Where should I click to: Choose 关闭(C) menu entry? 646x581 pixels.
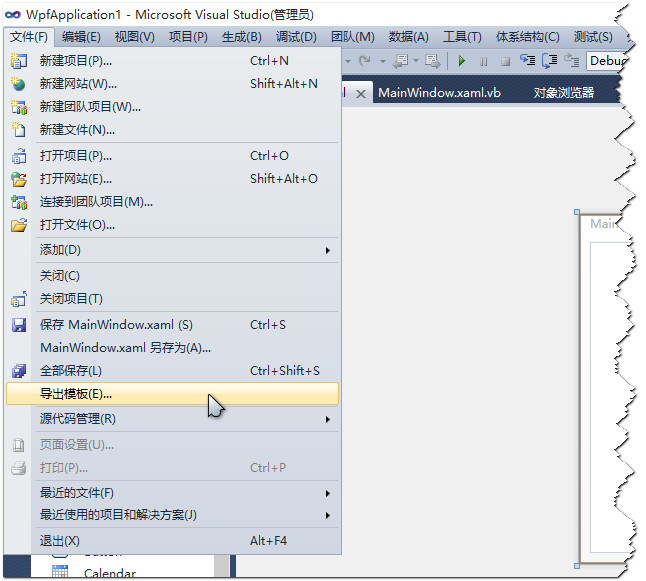[173, 276]
